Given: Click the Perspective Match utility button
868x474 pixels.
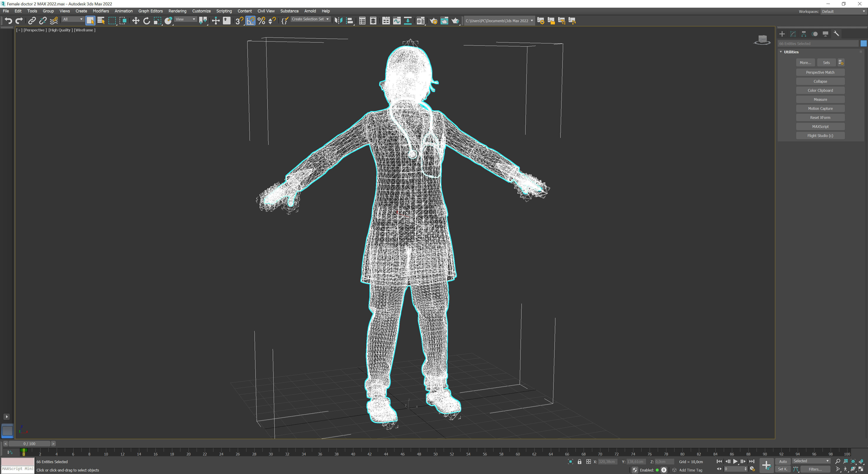Looking at the screenshot, I should point(820,72).
